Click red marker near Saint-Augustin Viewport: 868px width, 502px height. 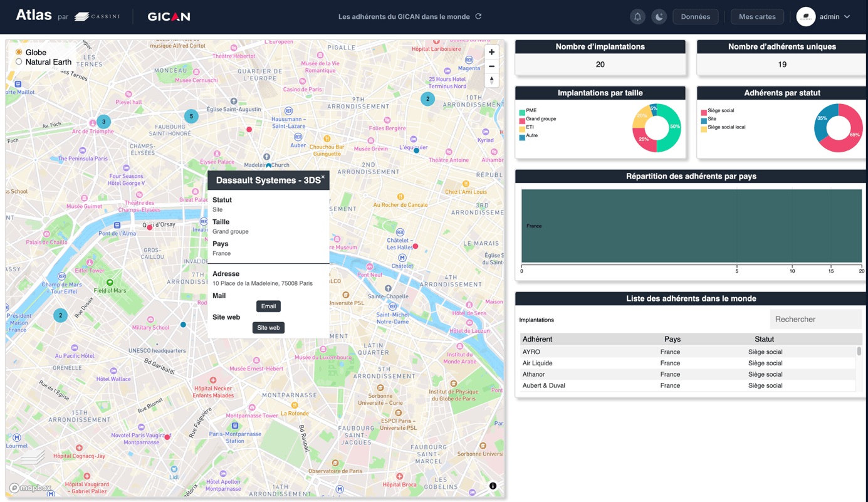[249, 130]
